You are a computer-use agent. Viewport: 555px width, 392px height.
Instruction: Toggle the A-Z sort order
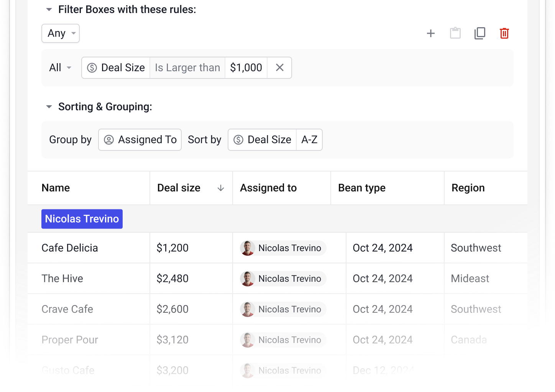(x=309, y=140)
